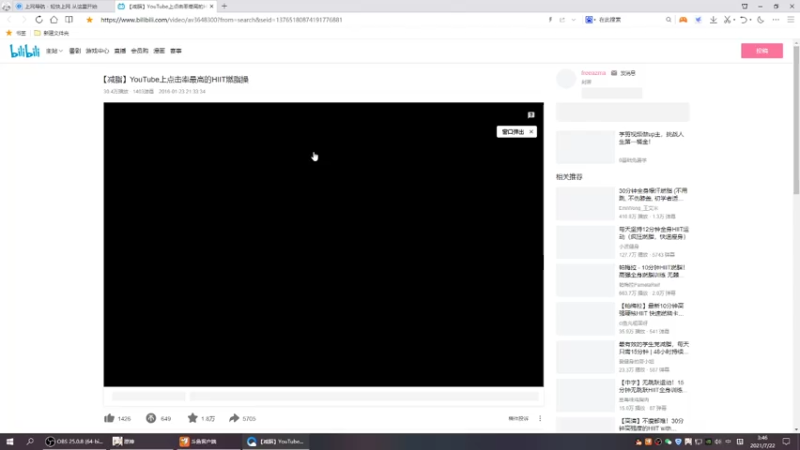800x450 pixels.
Task: Expand the first bilibili nav dropdown
Action: coord(54,51)
